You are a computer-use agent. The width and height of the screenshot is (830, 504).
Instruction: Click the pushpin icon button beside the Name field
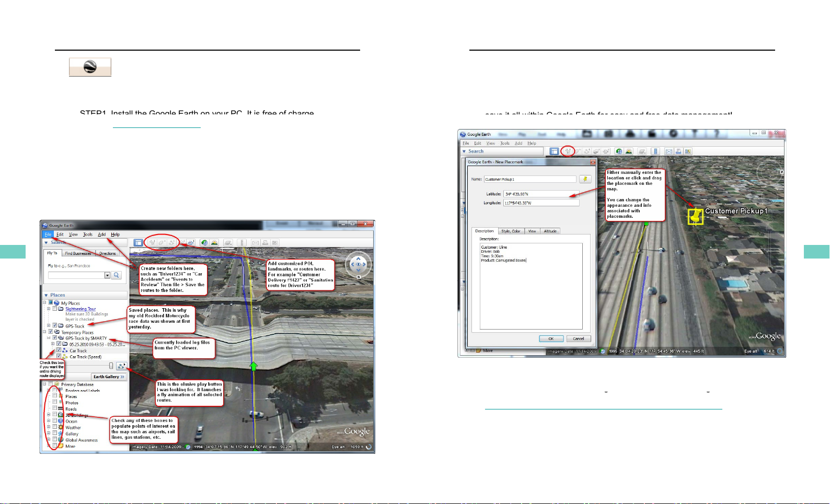pos(585,179)
